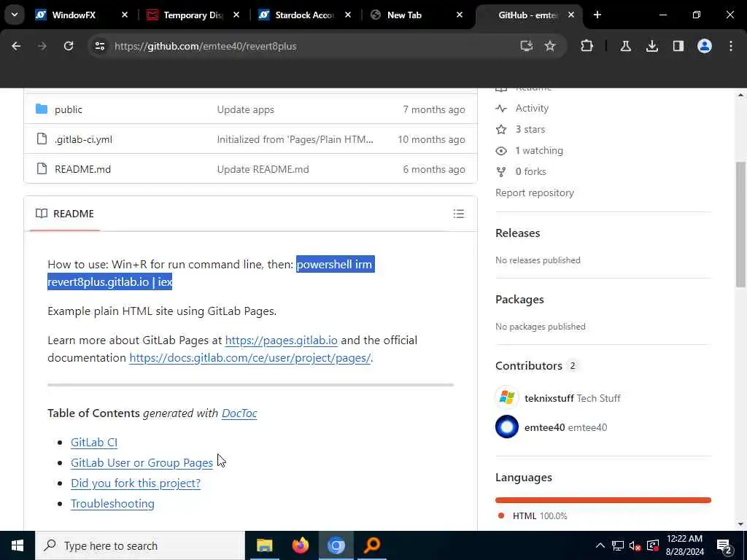Open Firefox from the taskbar
The height and width of the screenshot is (560, 747).
(300, 545)
